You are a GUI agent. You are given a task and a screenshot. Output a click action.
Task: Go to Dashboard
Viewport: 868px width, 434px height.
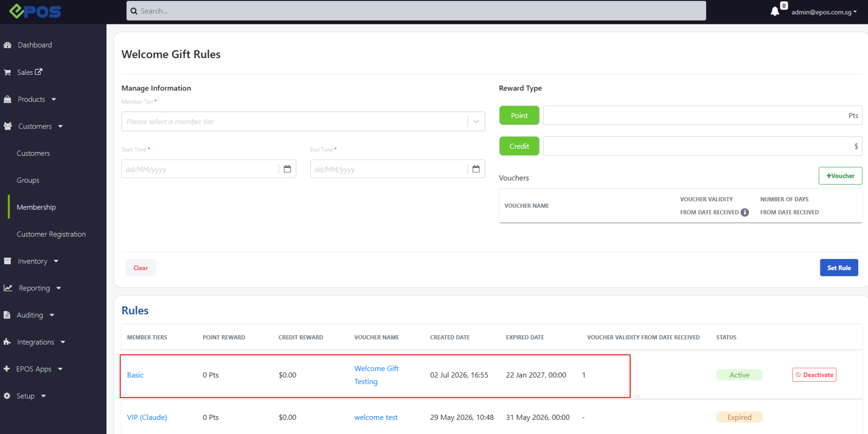click(35, 45)
